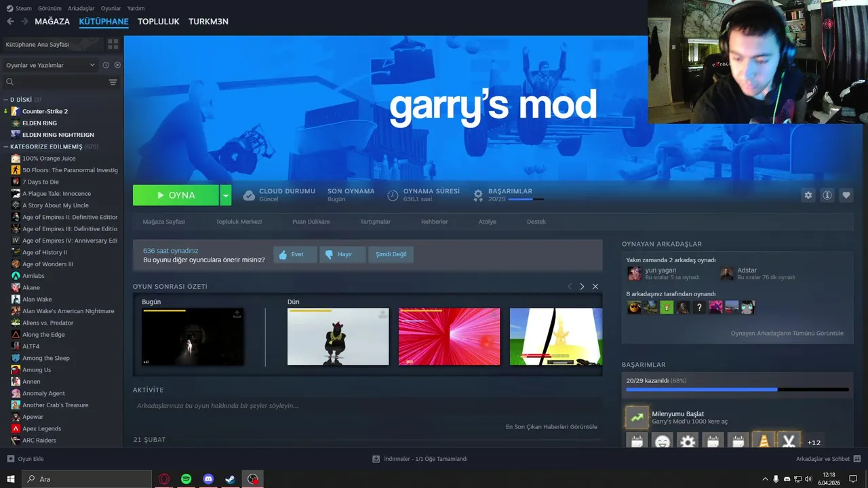The image size is (868, 488).
Task: Open Milenyumu Başlat achievement arrow icon
Action: point(637,418)
